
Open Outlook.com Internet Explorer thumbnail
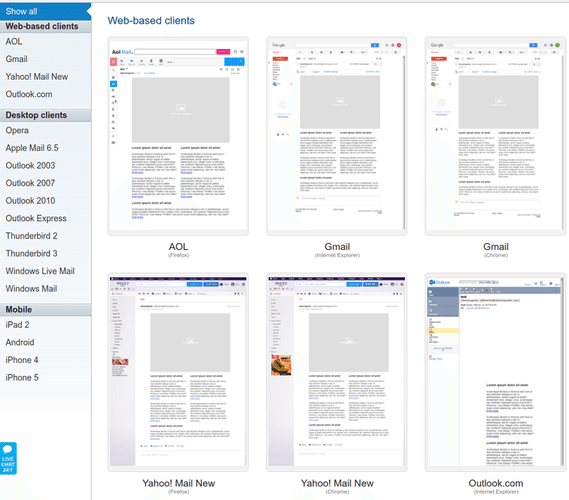(495, 372)
